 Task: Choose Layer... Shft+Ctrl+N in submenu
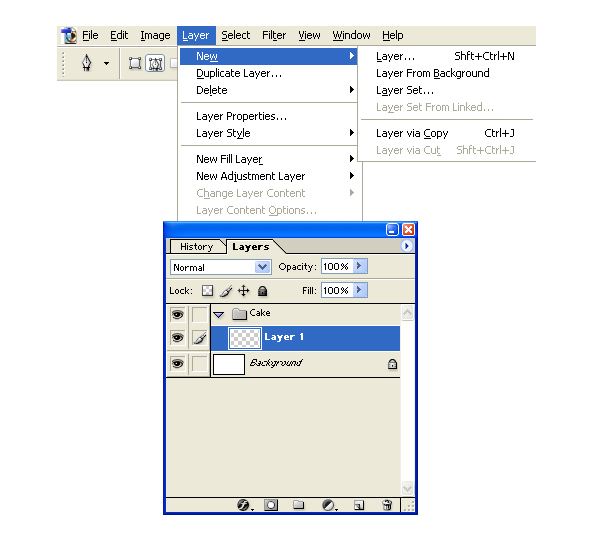point(446,56)
